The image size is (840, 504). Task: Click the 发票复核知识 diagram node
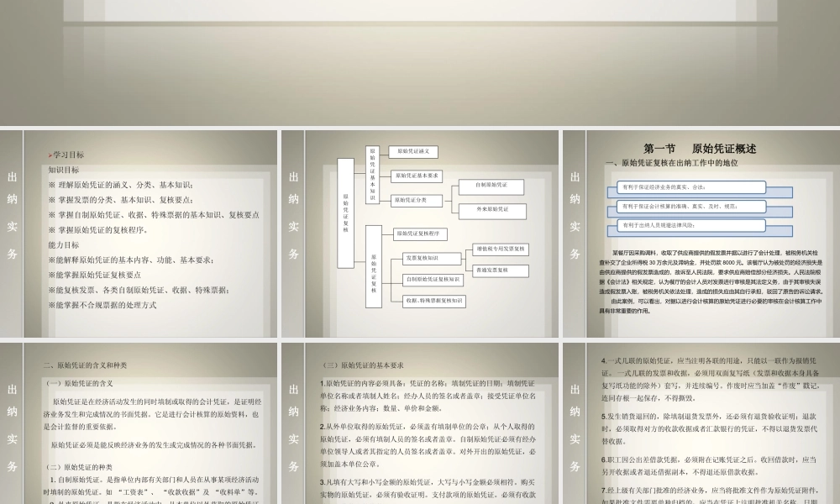[x=433, y=259]
